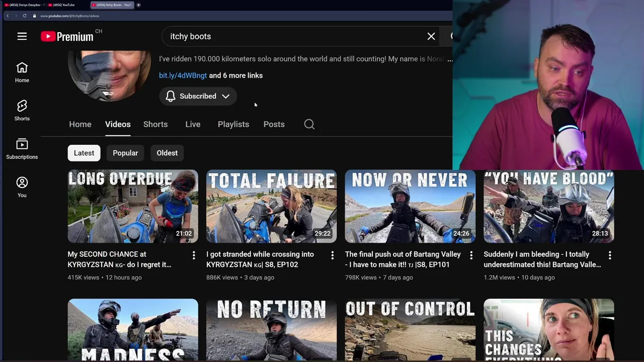Image resolution: width=644 pixels, height=362 pixels.
Task: Open options menu for 'I got stranded' video
Action: 332,255
